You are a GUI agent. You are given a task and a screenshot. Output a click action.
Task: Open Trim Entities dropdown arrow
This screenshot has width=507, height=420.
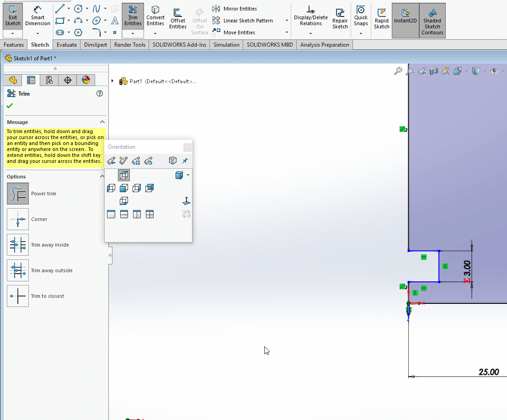[133, 34]
